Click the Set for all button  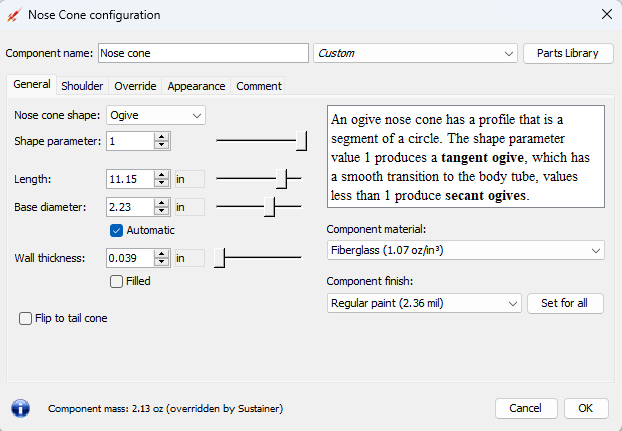(x=565, y=303)
